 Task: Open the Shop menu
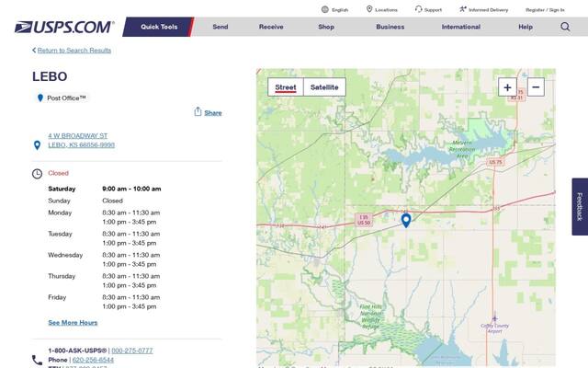pyautogui.click(x=326, y=27)
